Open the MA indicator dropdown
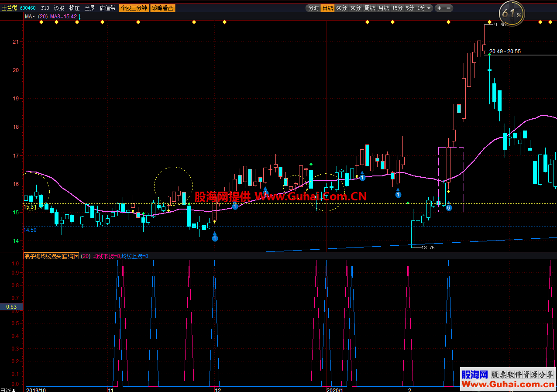This screenshot has width=557, height=392. (30, 17)
